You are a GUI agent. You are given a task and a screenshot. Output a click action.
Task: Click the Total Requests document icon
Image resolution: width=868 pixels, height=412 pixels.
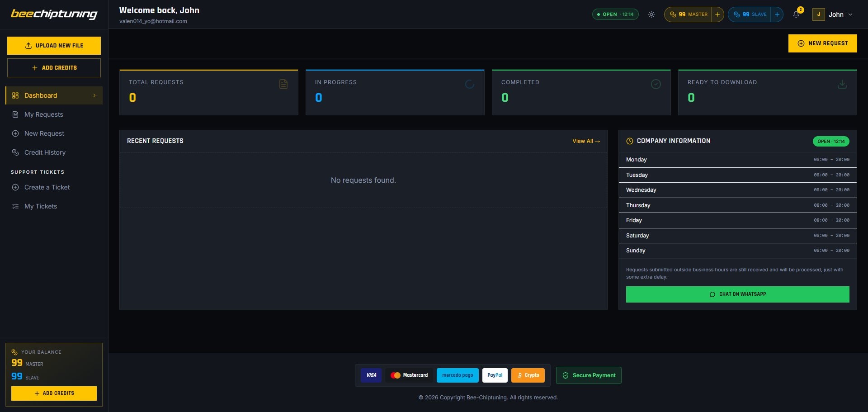point(283,84)
